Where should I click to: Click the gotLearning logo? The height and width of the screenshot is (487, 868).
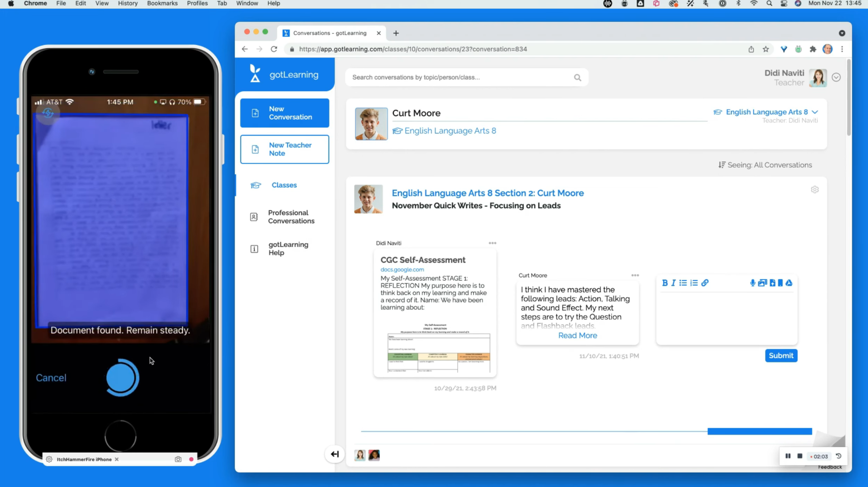(284, 74)
